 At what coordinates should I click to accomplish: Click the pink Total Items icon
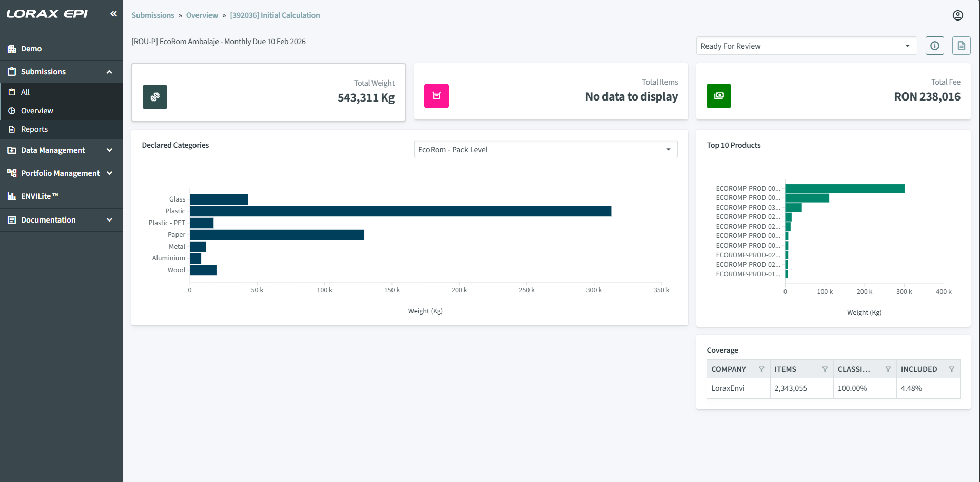(437, 96)
